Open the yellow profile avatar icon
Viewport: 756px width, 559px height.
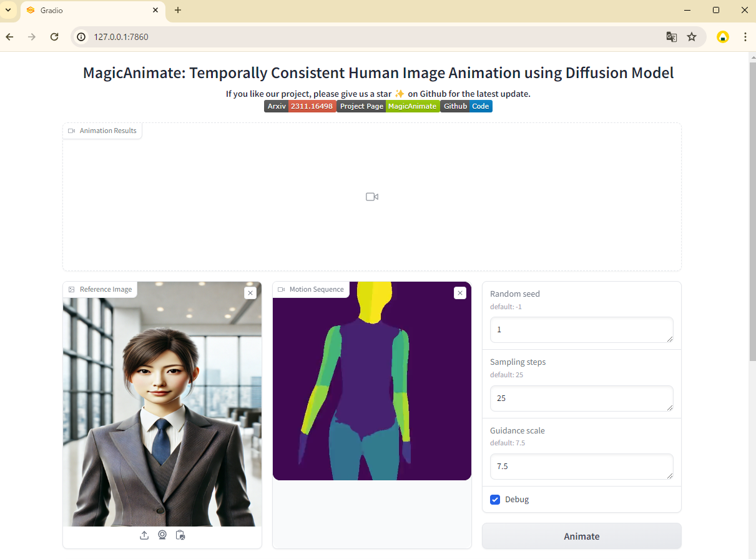(723, 37)
